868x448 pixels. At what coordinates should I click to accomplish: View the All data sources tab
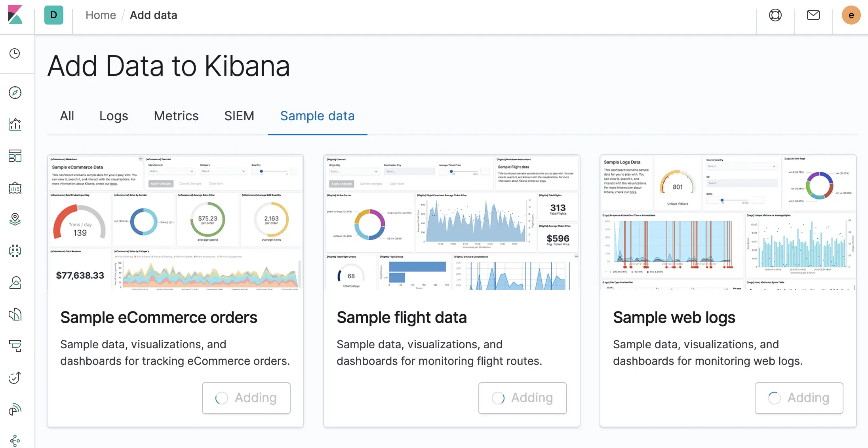[67, 116]
